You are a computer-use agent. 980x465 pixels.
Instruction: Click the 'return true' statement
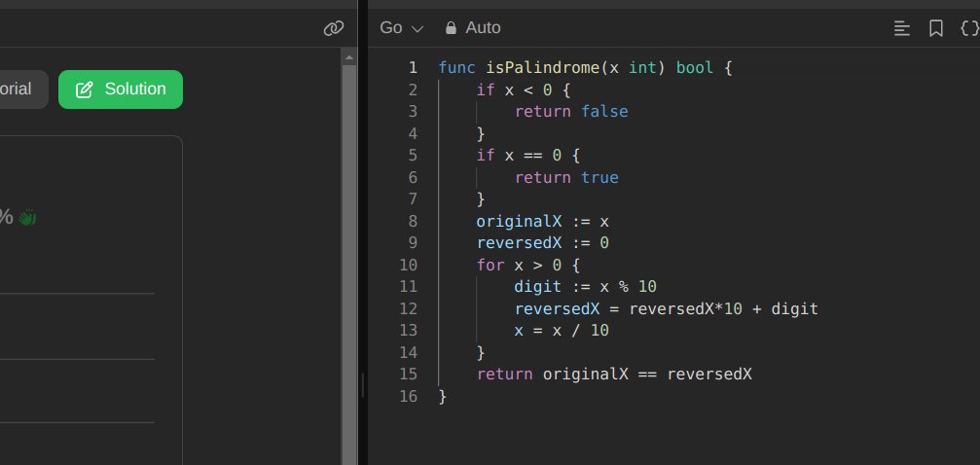[566, 177]
